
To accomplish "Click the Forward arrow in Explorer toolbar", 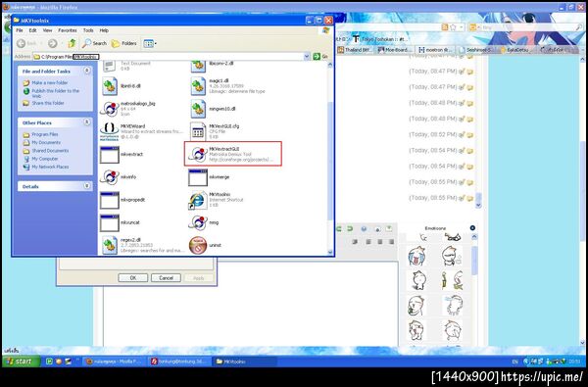I will point(53,43).
